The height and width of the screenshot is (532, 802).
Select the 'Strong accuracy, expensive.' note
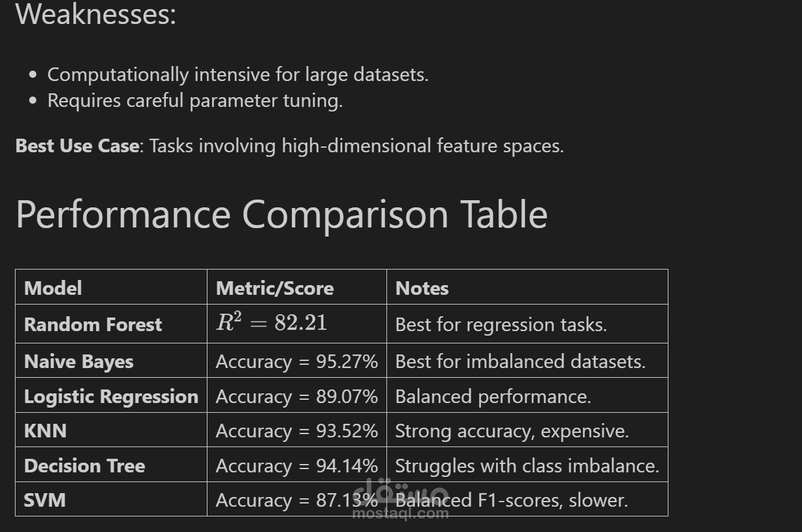[x=512, y=431]
